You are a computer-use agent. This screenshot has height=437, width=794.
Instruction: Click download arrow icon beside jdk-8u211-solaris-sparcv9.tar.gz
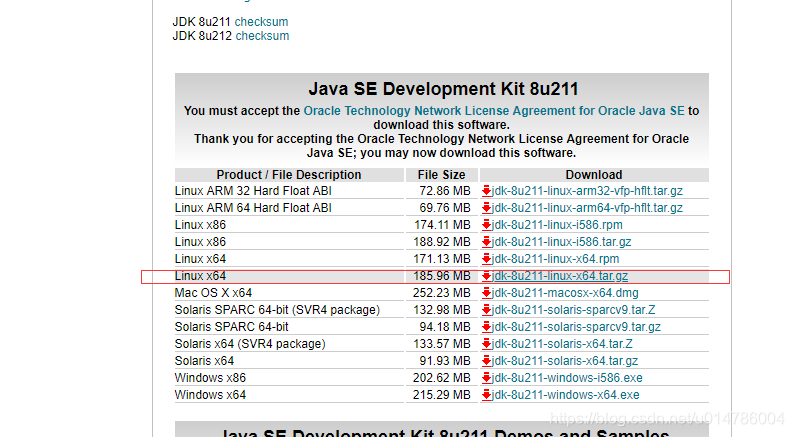tap(486, 327)
